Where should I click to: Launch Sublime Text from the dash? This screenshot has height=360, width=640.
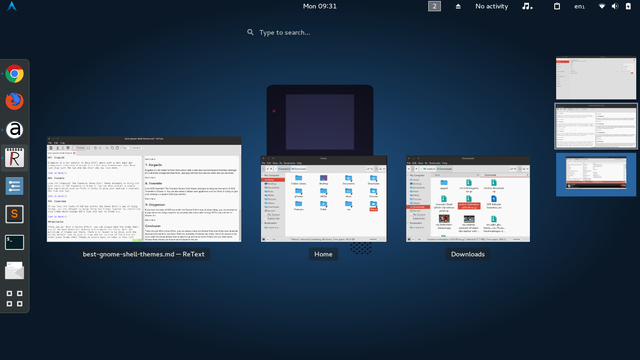click(x=14, y=214)
